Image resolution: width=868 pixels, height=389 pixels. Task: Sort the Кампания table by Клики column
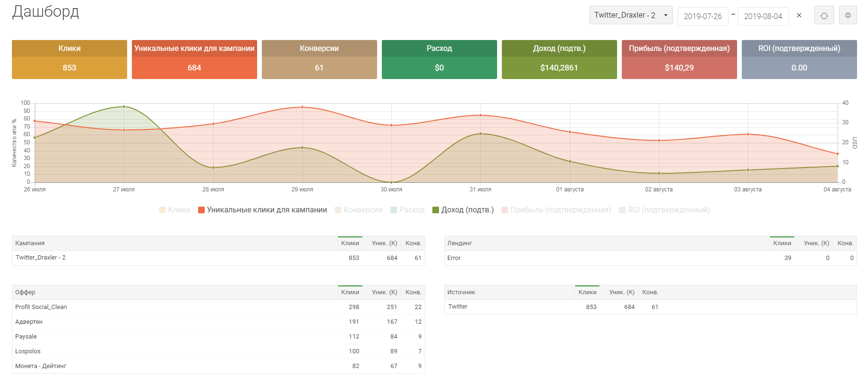pyautogui.click(x=350, y=243)
